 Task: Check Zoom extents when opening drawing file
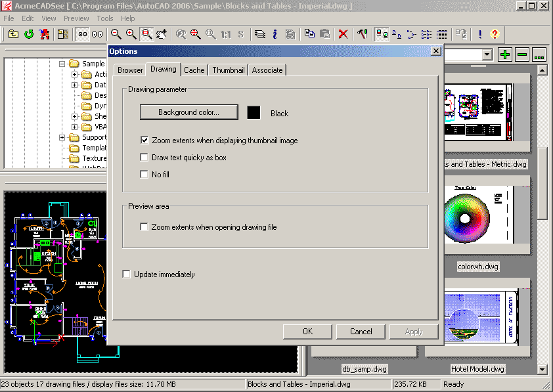[144, 227]
